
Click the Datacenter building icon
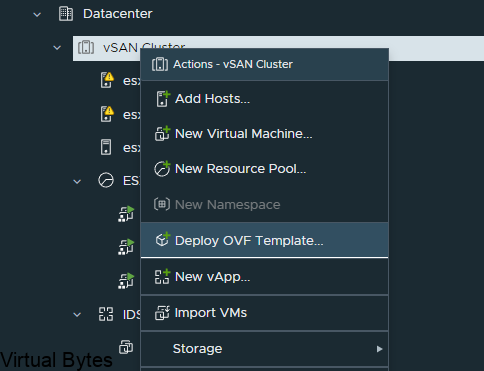(x=66, y=14)
